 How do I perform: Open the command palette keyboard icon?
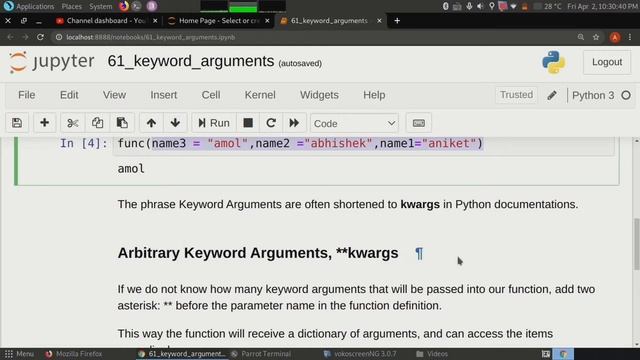418,123
